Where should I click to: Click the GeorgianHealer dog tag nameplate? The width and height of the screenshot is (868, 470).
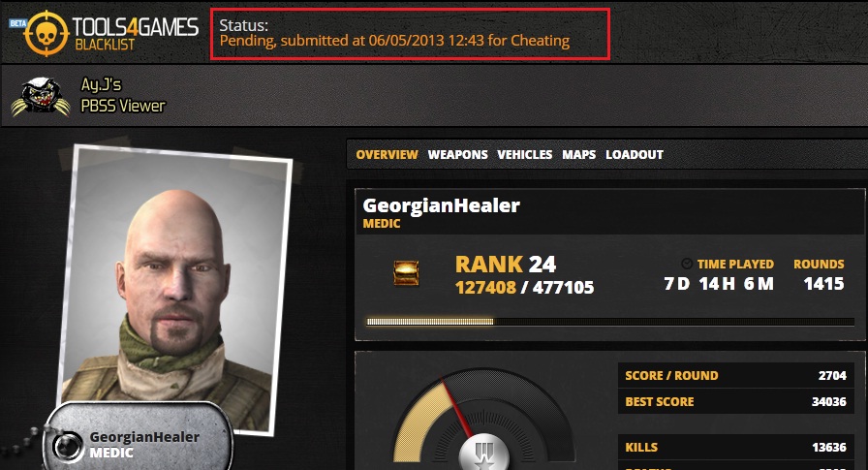139,437
